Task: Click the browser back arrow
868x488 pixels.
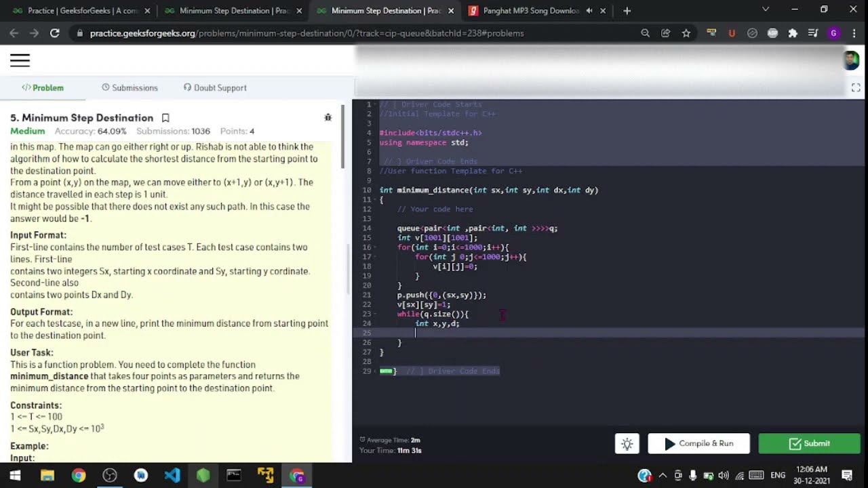Action: [x=14, y=33]
